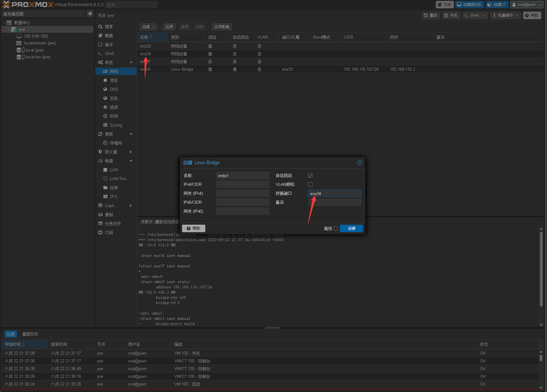
Task: Expand the root@pam user menu
Action: tap(527, 5)
